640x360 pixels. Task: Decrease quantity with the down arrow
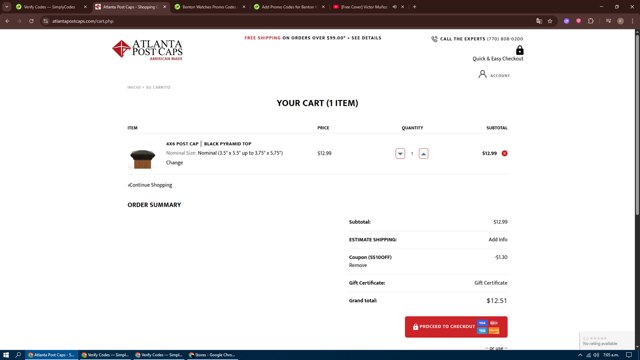point(400,153)
